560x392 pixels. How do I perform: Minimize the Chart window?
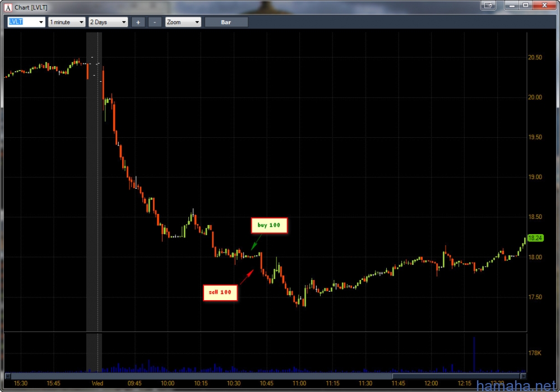point(512,6)
